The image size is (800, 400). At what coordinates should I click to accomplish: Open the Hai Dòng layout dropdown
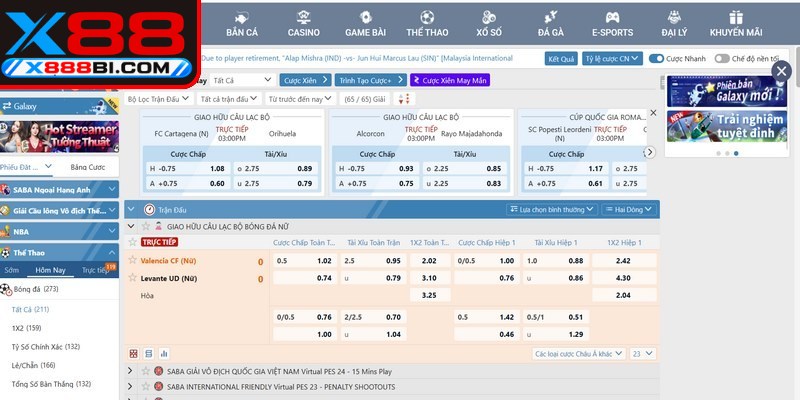(629, 210)
